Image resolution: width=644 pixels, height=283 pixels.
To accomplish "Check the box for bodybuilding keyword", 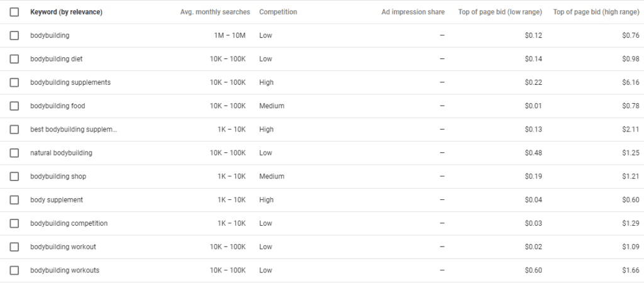I will tap(14, 35).
